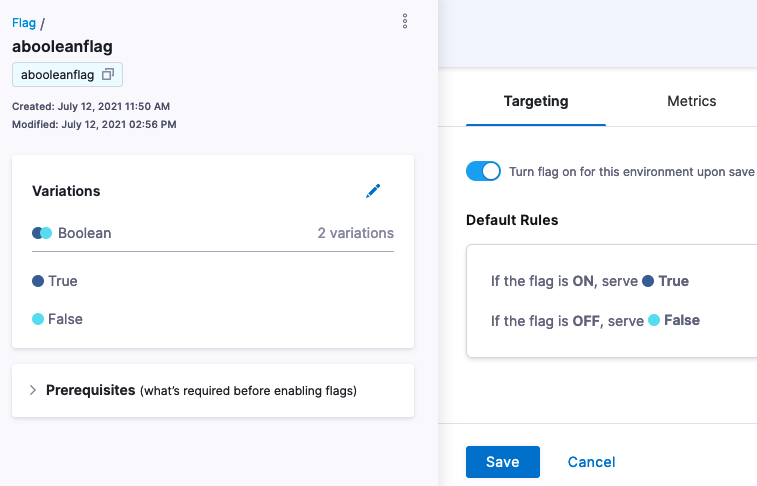Open the three-dot flag options menu
The height and width of the screenshot is (486, 757).
[405, 21]
